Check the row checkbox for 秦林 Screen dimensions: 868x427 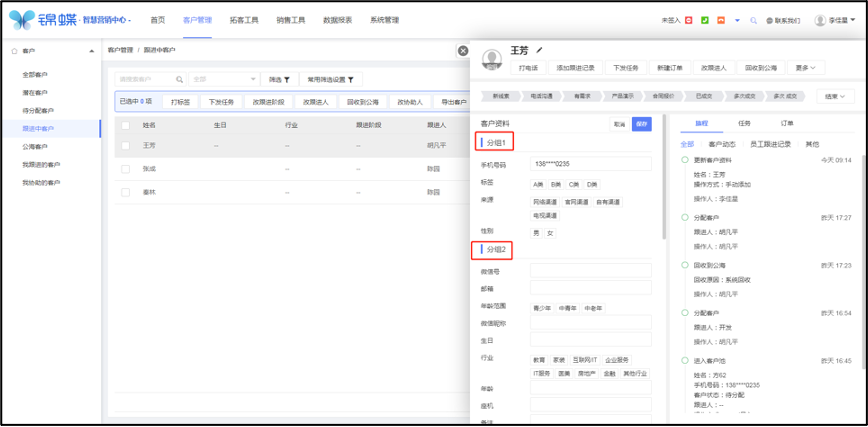[126, 192]
